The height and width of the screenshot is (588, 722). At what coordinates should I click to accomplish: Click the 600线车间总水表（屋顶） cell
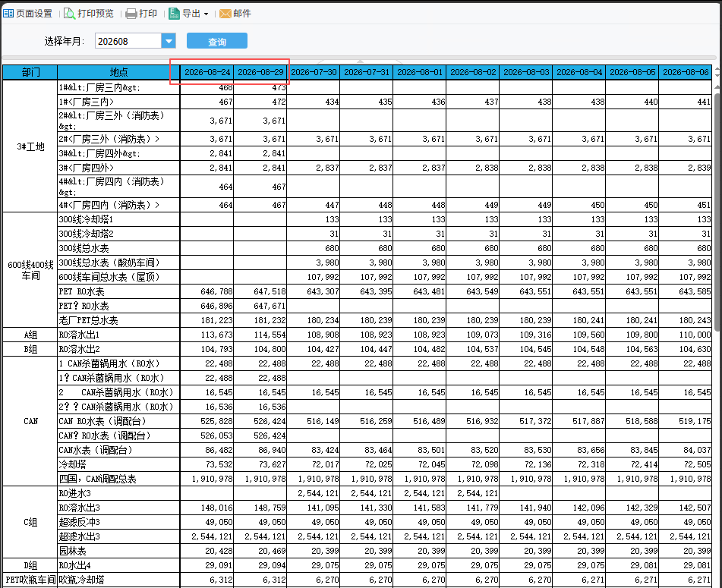[x=118, y=277]
